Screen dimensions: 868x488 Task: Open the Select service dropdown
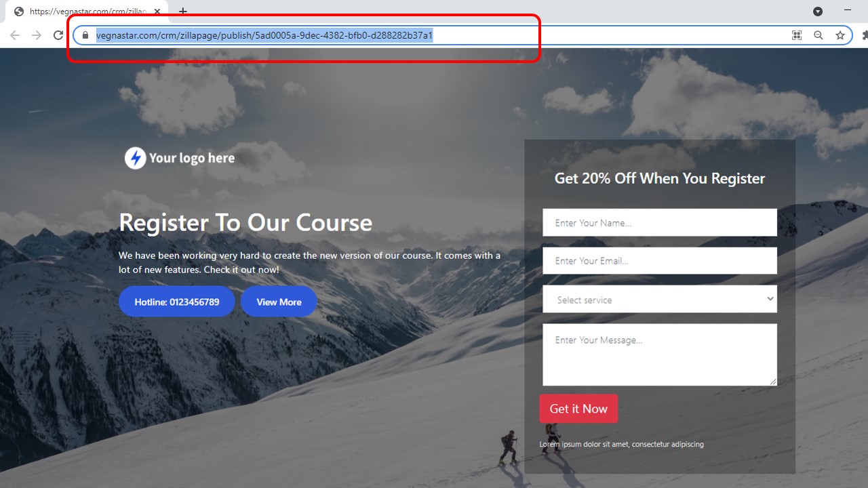(x=659, y=299)
